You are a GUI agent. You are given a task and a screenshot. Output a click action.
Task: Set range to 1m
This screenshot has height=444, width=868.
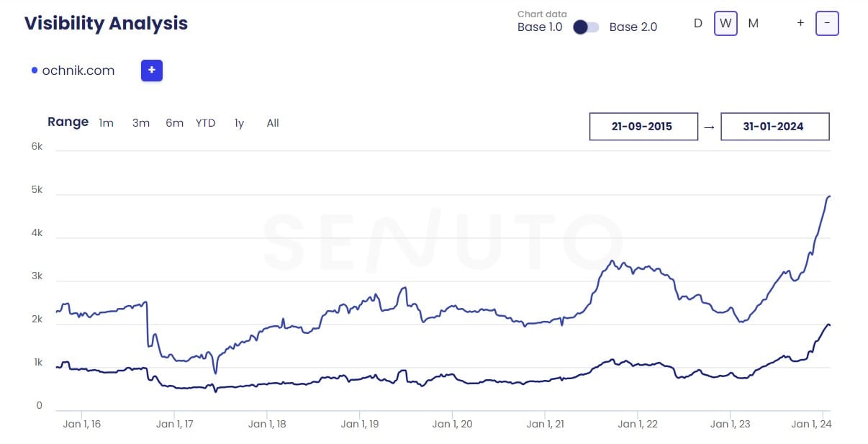click(107, 123)
